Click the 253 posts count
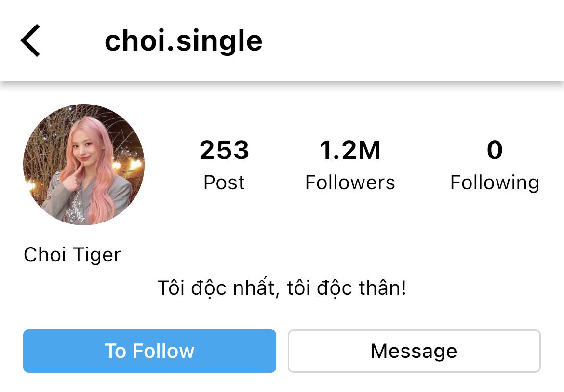Image resolution: width=564 pixels, height=392 pixels. click(x=224, y=150)
